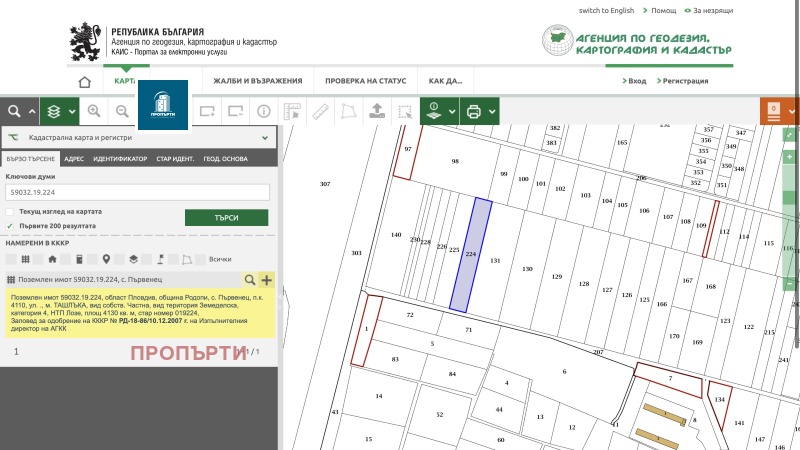Click the 'switch to English' link
The height and width of the screenshot is (450, 800).
click(607, 10)
